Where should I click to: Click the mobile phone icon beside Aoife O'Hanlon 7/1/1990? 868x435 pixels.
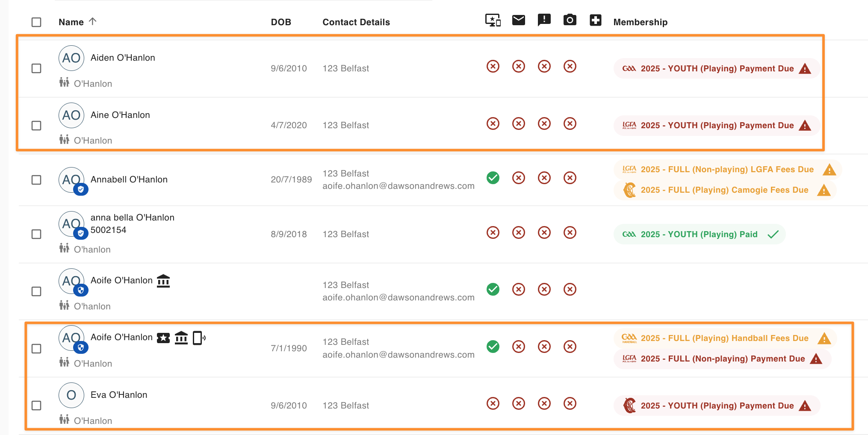tap(199, 338)
